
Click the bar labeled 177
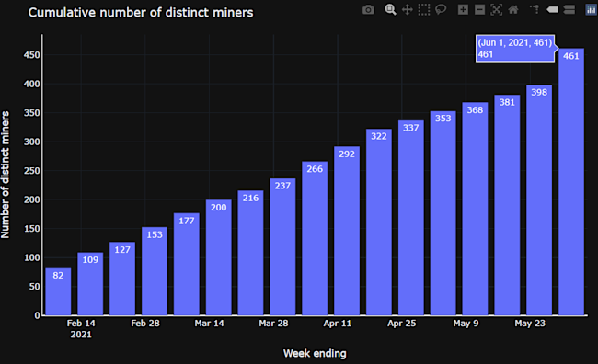[x=187, y=264]
